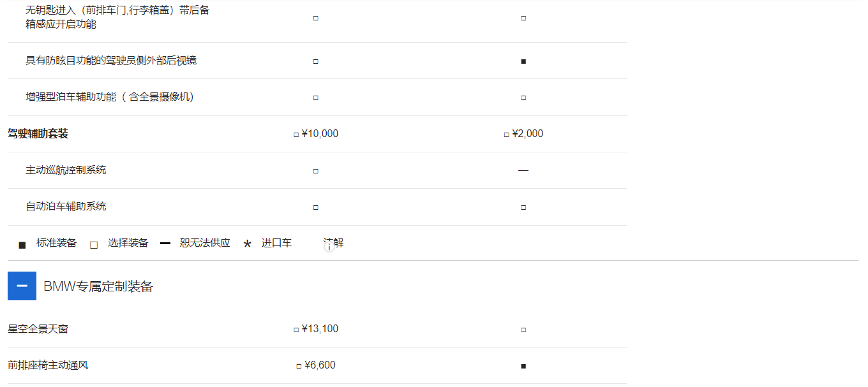This screenshot has width=868, height=387.
Task: Click the dash 恕无法供应 legend icon
Action: point(165,244)
